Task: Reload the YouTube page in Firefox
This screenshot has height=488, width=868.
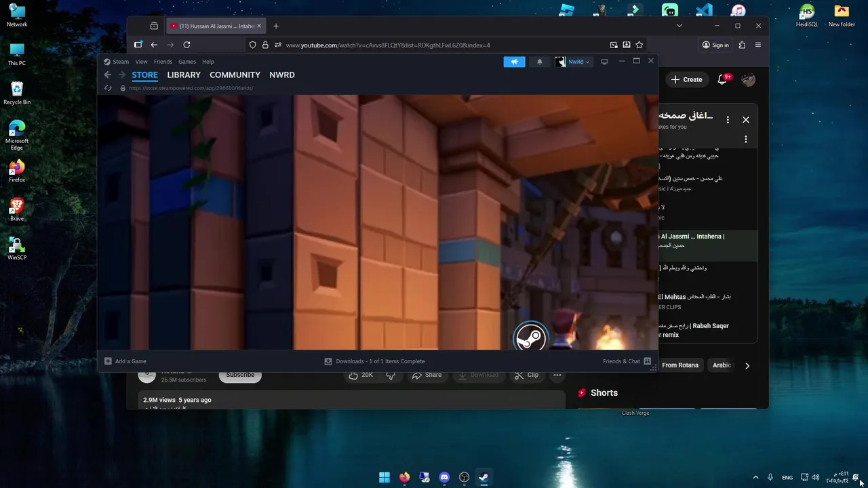Action: click(186, 45)
